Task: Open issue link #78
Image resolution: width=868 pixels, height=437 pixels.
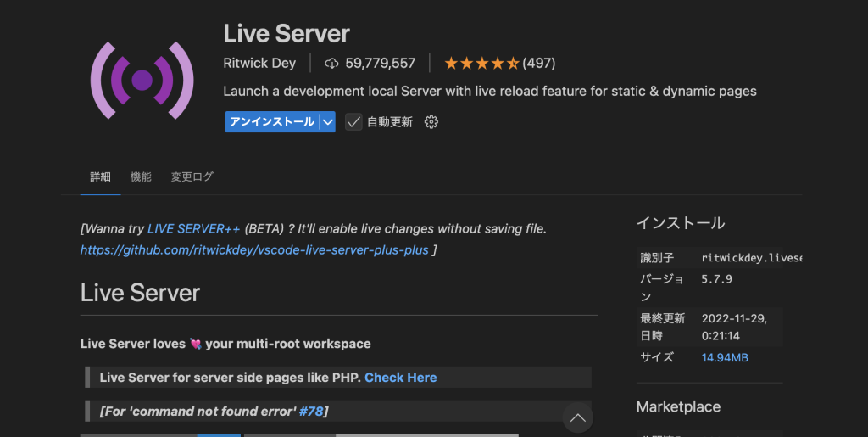Action: (311, 412)
